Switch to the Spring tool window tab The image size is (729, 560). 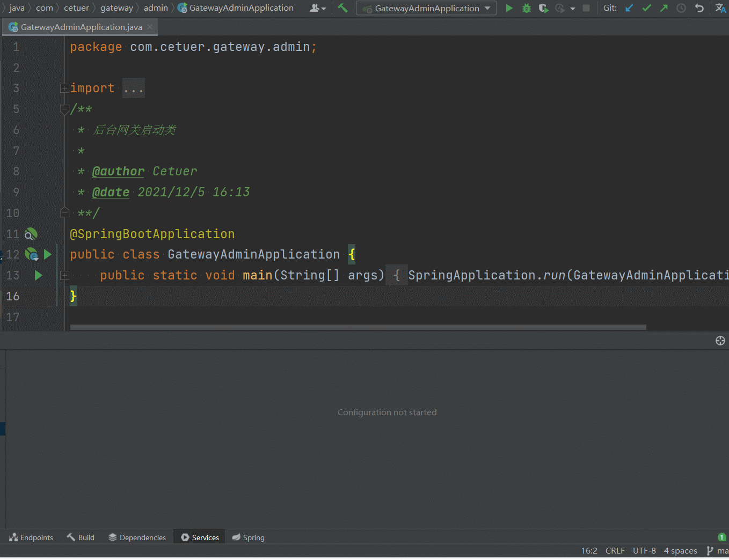248,537
